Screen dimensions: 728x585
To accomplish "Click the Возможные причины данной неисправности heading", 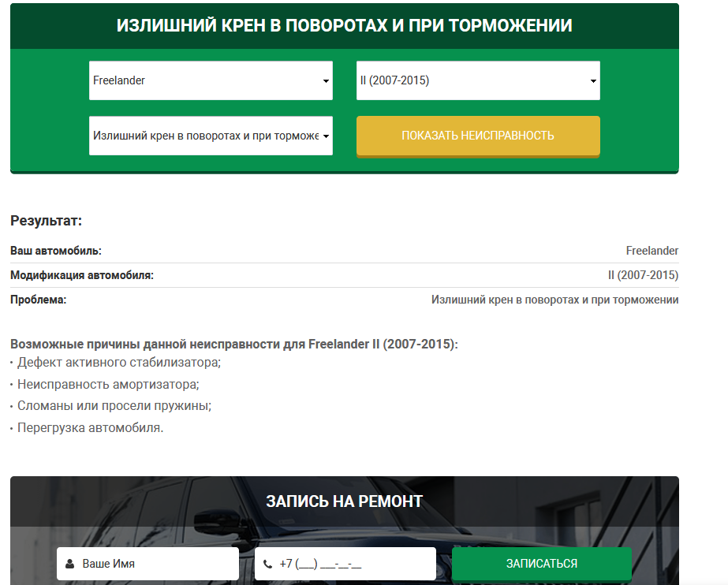I will 234,345.
